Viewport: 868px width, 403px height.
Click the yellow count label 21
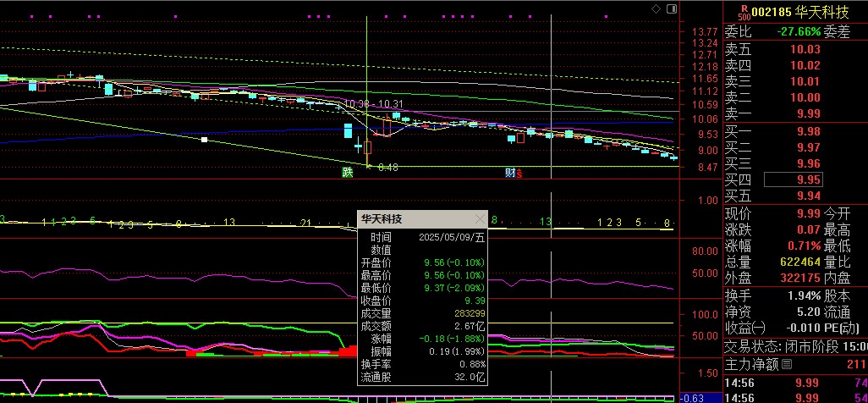305,223
